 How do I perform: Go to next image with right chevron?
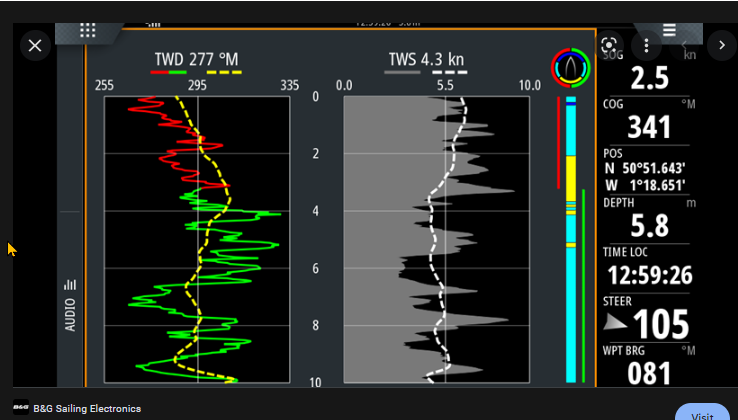[722, 46]
